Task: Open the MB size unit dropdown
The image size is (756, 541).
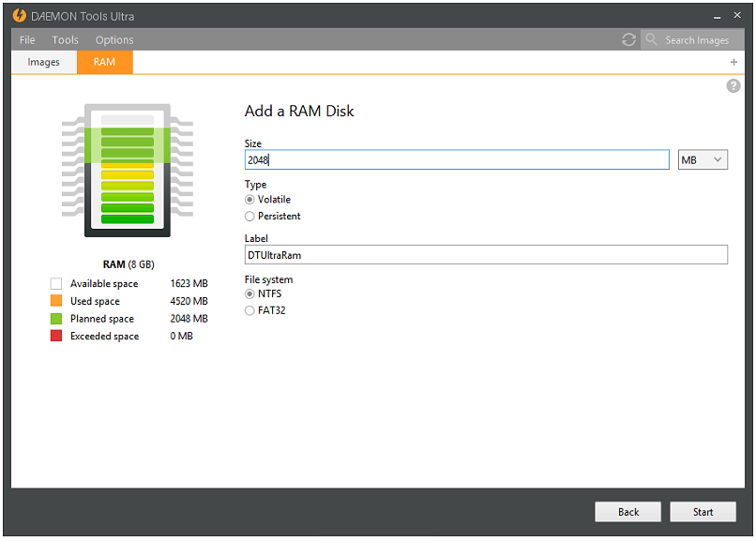Action: click(x=703, y=159)
